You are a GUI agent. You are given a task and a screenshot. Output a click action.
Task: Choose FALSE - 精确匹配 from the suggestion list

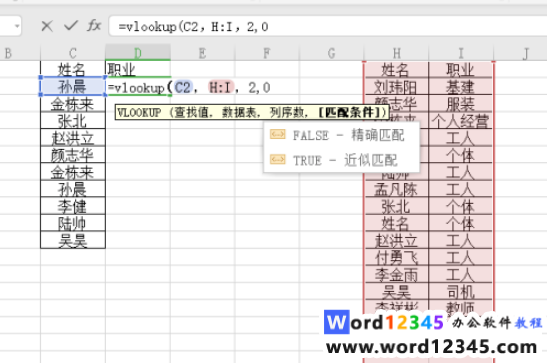pos(341,135)
